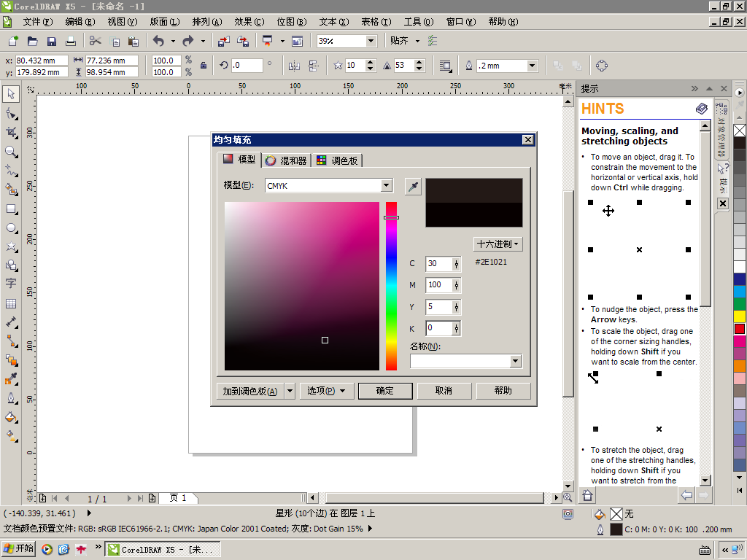This screenshot has height=560, width=747.
Task: Click the Undo arrow icon
Action: [158, 41]
